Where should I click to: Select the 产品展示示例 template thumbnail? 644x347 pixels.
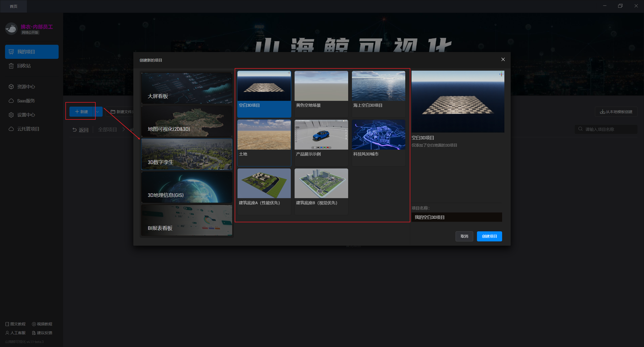[321, 135]
